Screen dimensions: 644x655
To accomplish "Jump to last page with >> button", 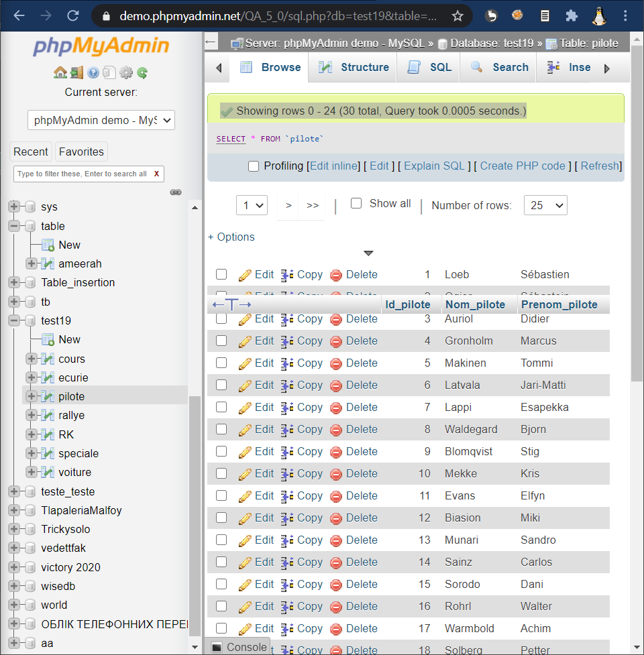I will (x=313, y=205).
